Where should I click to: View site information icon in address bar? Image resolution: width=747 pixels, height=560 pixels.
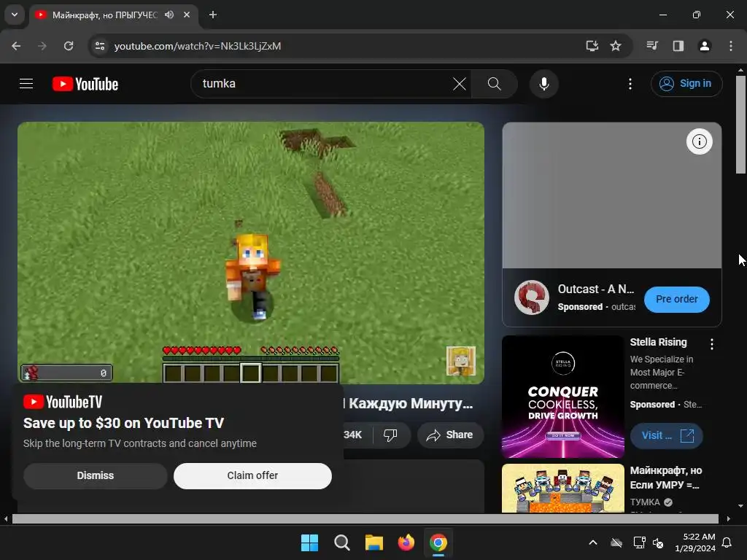click(x=100, y=46)
